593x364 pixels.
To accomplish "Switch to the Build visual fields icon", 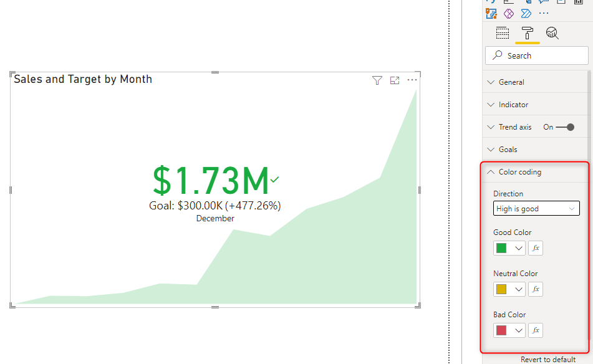I will 502,32.
